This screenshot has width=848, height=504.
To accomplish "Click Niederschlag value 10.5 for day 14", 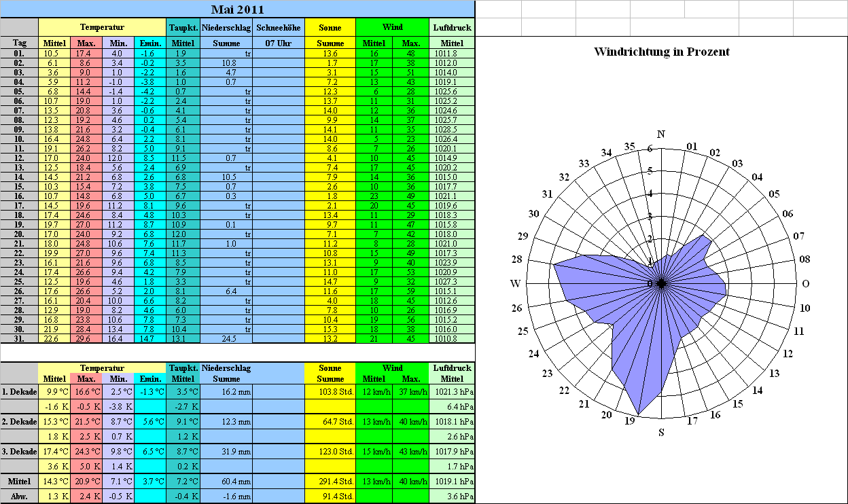I will [x=226, y=177].
